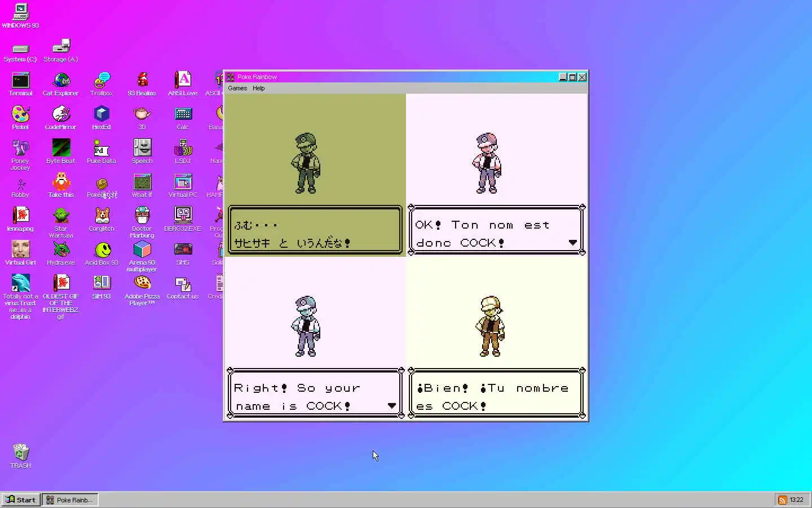
Task: Open OLDEST GIF OF THE INTERWEBZ file
Action: [61, 297]
